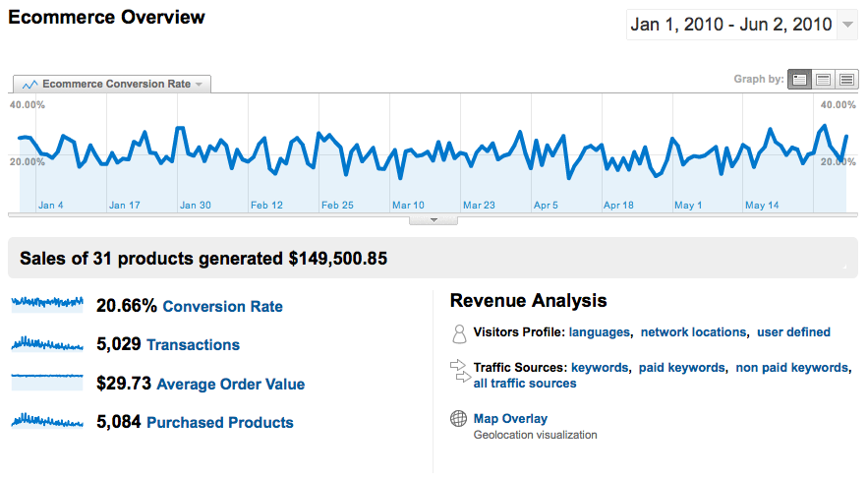Collapse graph using handle below chart
This screenshot has width=868, height=478.
[x=434, y=220]
